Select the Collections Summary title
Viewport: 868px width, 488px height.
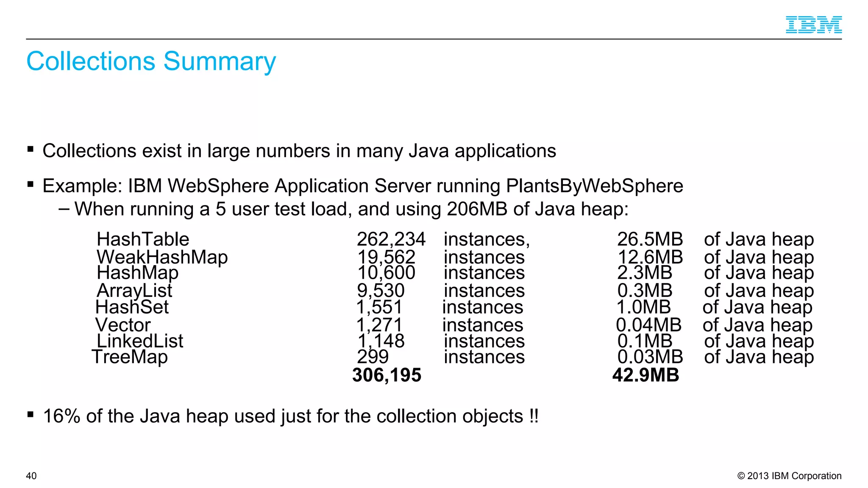point(151,61)
